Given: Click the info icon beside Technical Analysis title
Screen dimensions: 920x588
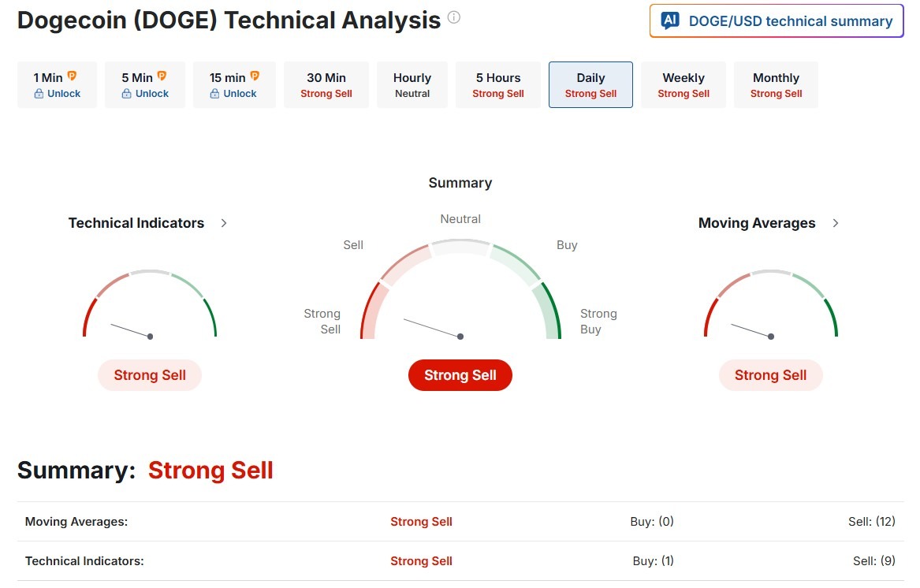Looking at the screenshot, I should point(454,17).
